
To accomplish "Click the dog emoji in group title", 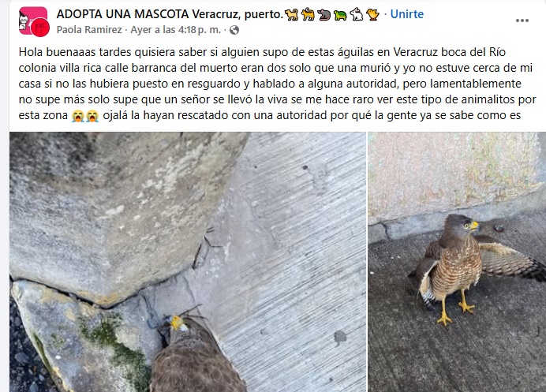I will (x=291, y=15).
